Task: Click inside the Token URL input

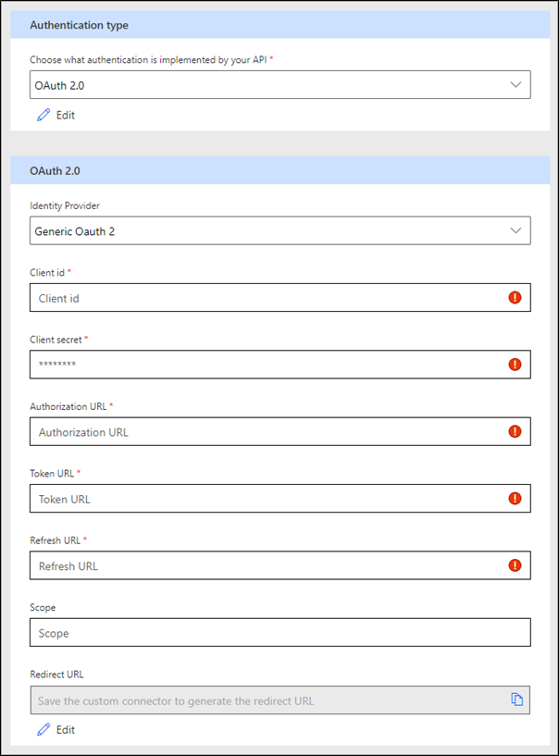Action: (x=231, y=498)
